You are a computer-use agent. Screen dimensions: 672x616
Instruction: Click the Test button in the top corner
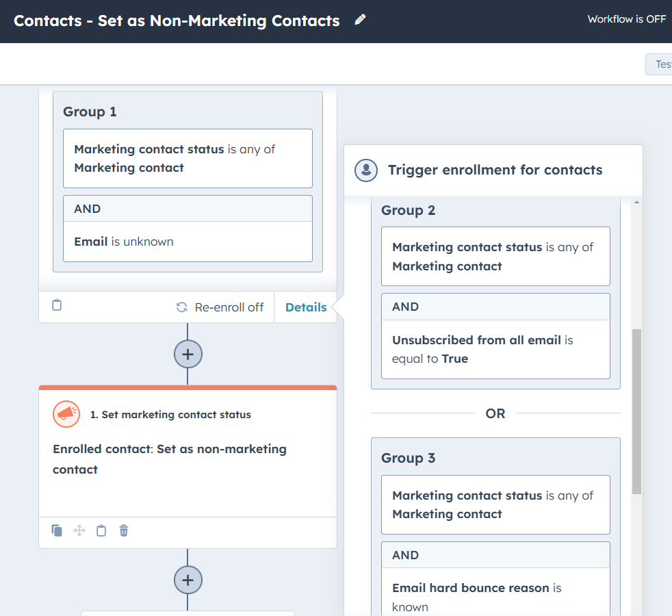point(661,64)
